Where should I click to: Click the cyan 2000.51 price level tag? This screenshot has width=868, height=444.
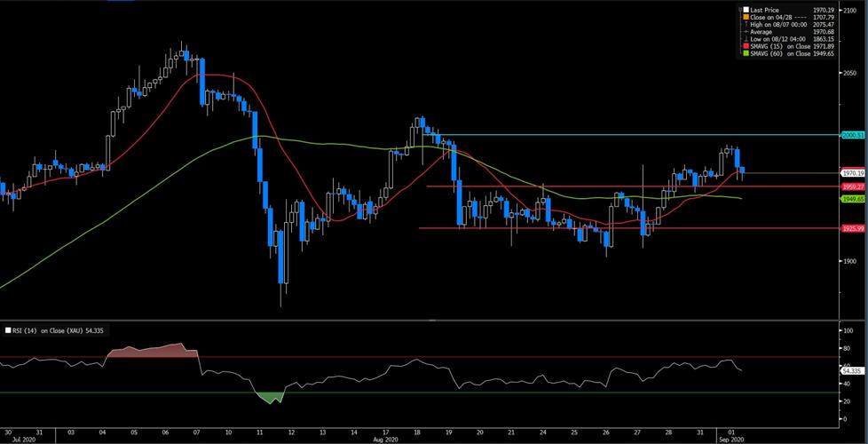click(852, 134)
